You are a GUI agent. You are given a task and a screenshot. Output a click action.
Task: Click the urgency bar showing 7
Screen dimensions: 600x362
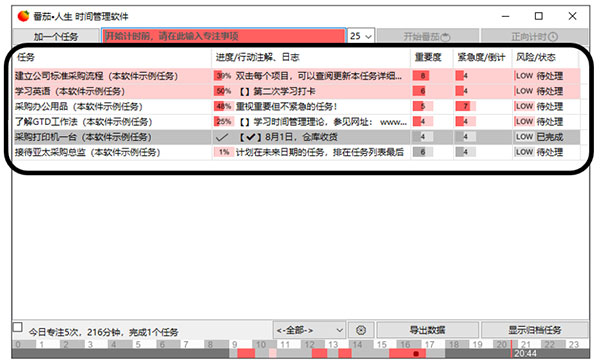coord(463,106)
